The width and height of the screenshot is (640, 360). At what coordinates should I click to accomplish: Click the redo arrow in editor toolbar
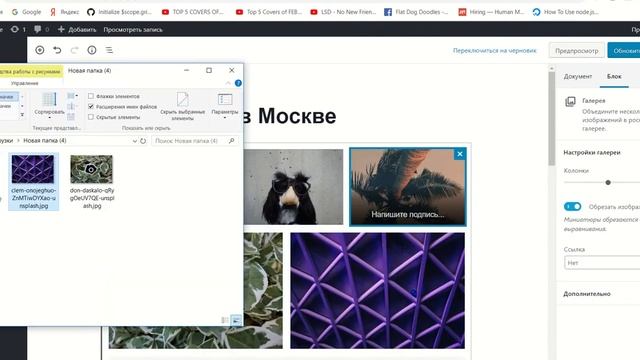74,50
